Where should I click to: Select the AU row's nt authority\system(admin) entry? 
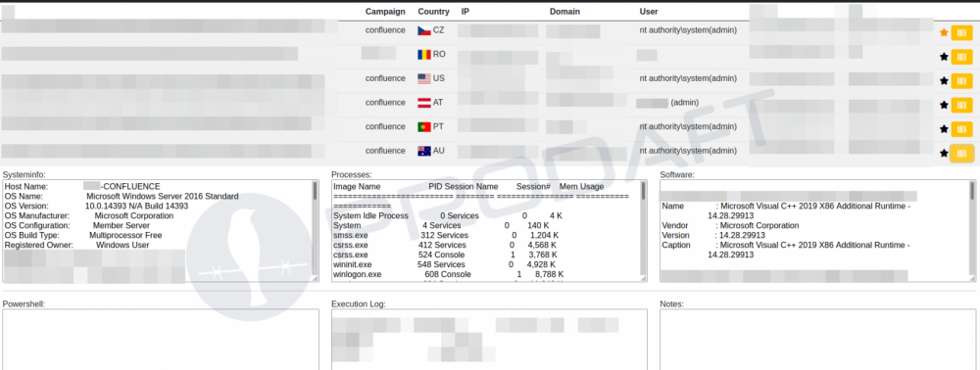point(688,151)
